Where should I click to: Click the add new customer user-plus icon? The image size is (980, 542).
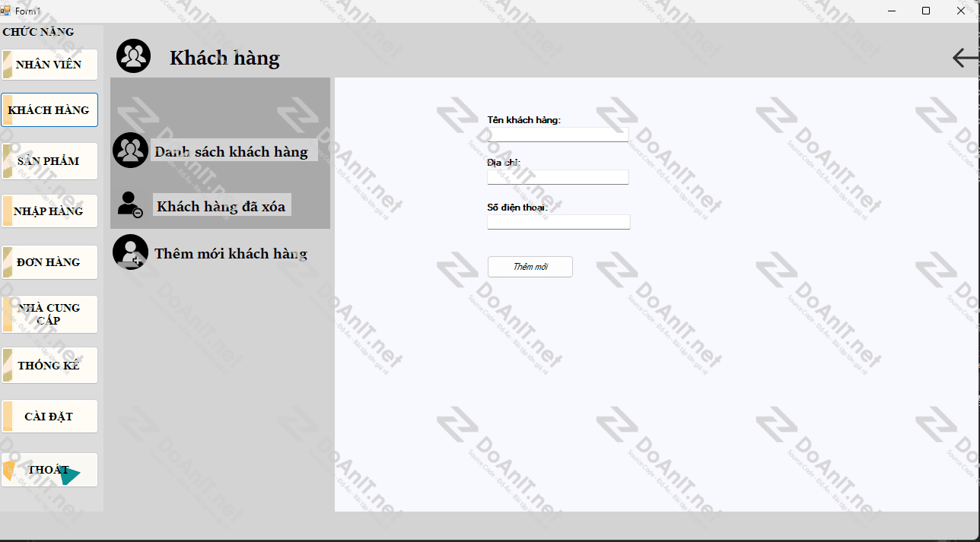[130, 252]
